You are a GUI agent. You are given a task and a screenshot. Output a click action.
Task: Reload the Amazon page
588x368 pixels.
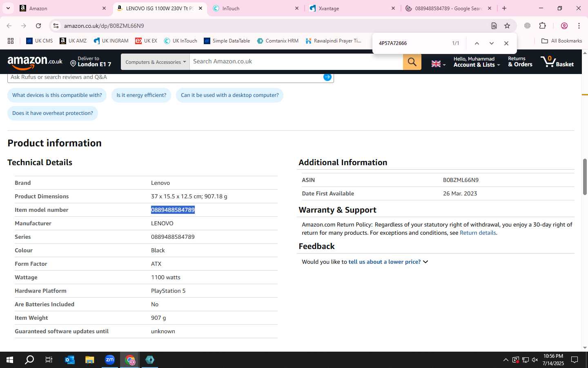pos(38,26)
